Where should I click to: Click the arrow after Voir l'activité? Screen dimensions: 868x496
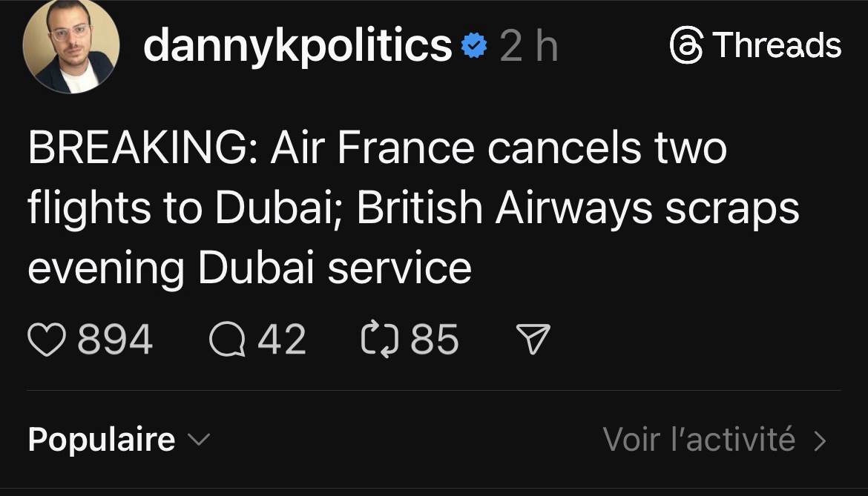820,440
